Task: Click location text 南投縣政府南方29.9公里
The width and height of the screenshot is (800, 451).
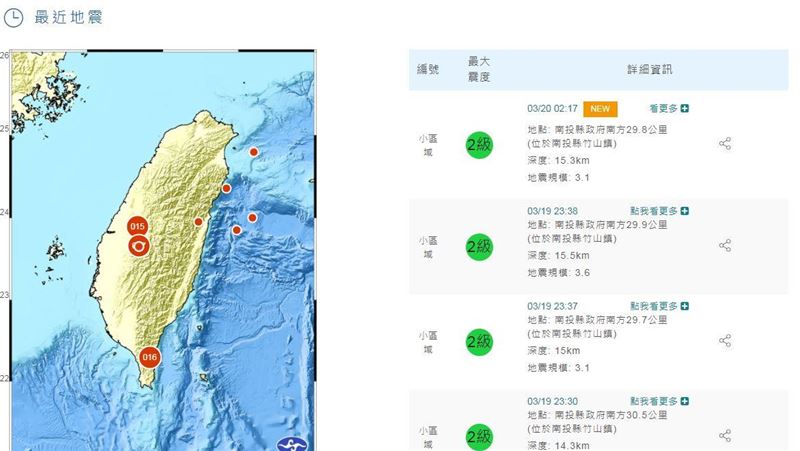Action: pos(611,224)
